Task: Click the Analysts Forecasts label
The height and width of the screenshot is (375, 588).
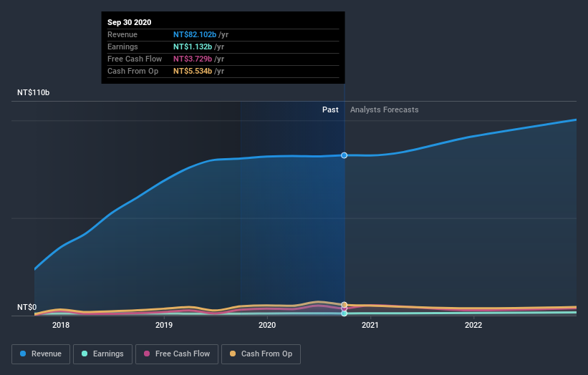Action: pyautogui.click(x=385, y=109)
